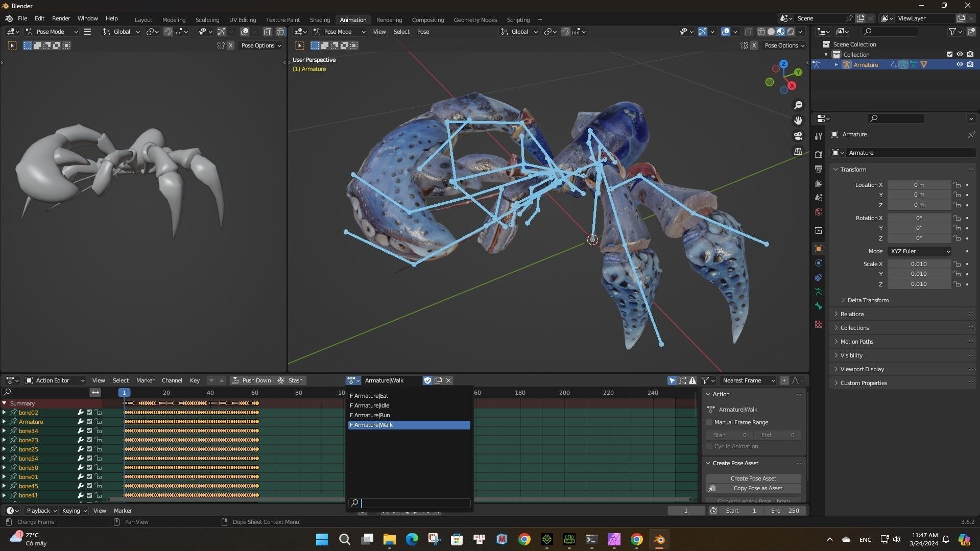Pin the Armature properties panel
This screenshot has width=980, height=551.
coord(971,134)
